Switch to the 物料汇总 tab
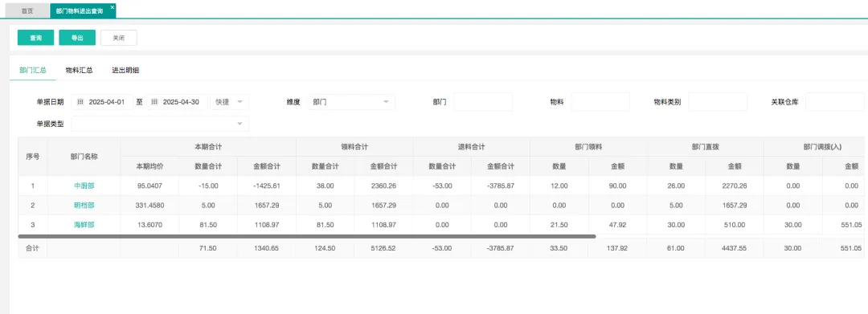This screenshot has width=868, height=314. coord(79,70)
